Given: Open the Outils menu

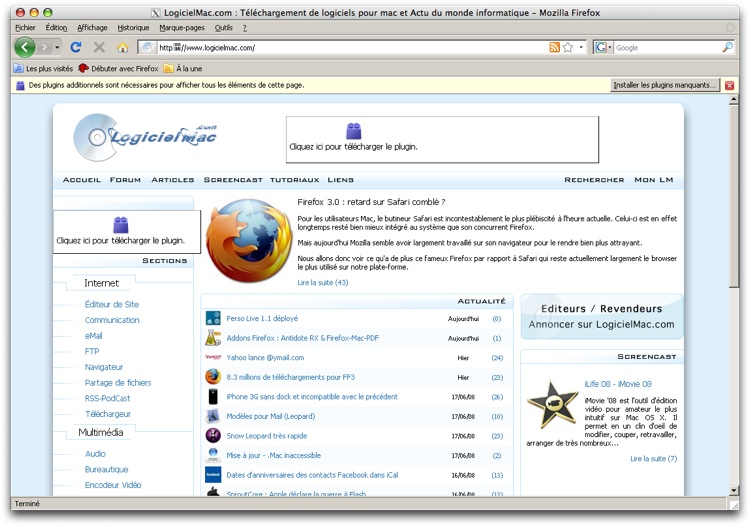Looking at the screenshot, I should (223, 28).
